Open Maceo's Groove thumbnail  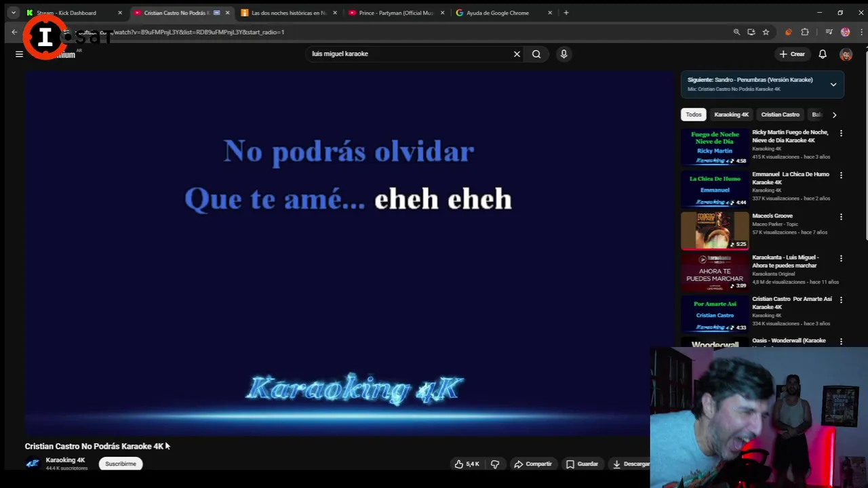point(715,230)
